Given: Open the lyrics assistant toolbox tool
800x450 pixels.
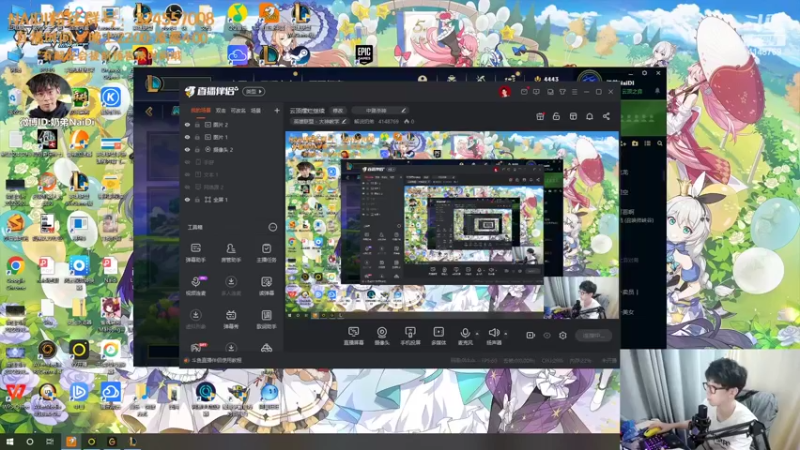Looking at the screenshot, I should tap(266, 319).
